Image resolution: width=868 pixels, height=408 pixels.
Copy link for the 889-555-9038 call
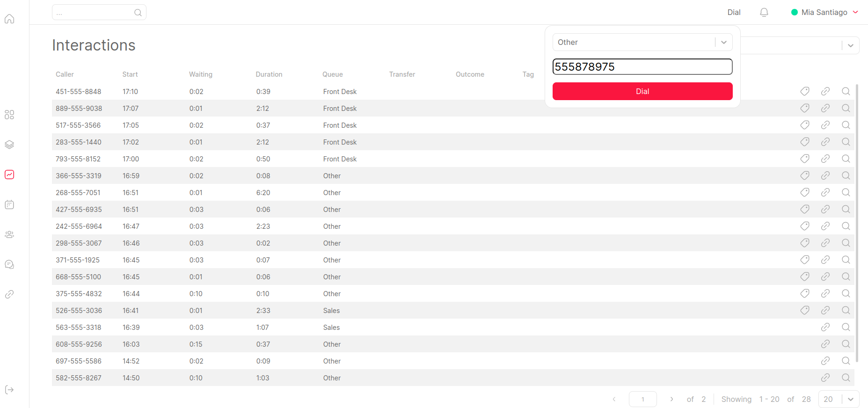pos(825,108)
